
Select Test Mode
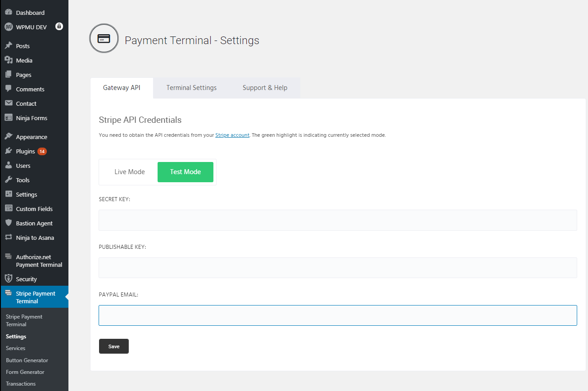click(185, 172)
